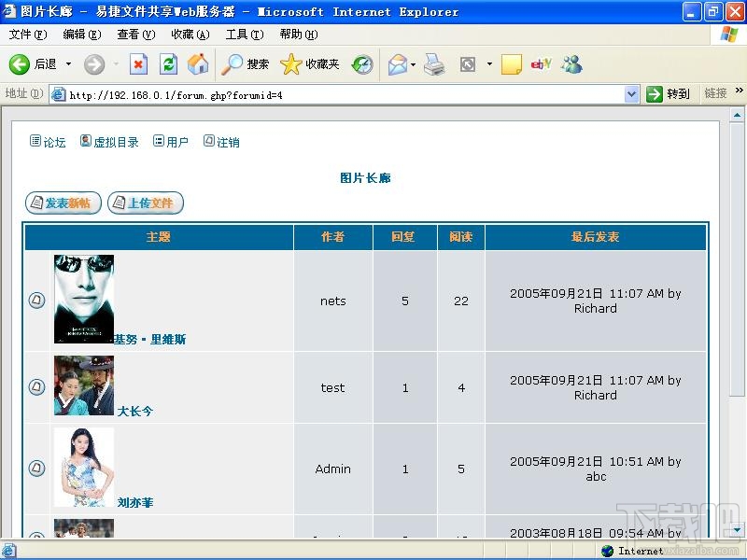Click the 发表新帖 button
The width and height of the screenshot is (747, 560).
point(63,203)
